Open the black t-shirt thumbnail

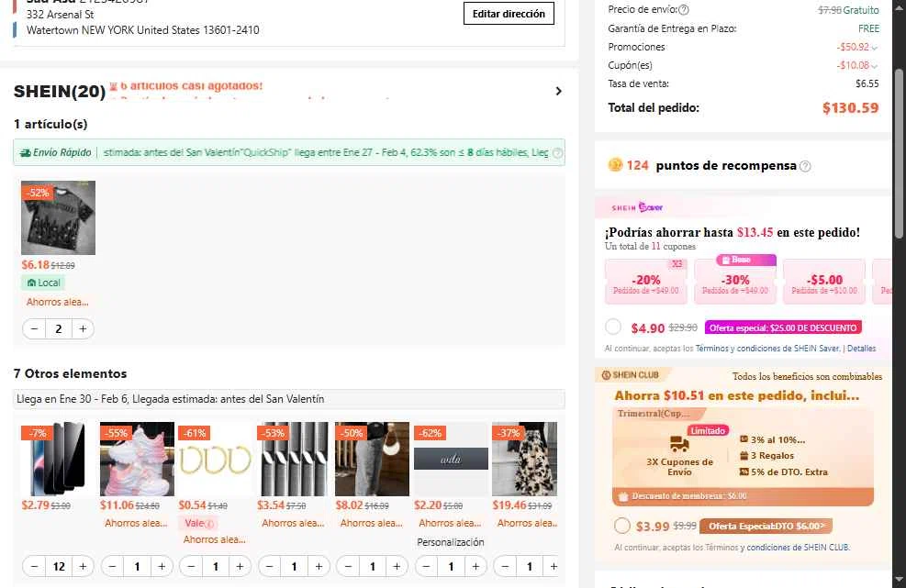click(x=59, y=217)
